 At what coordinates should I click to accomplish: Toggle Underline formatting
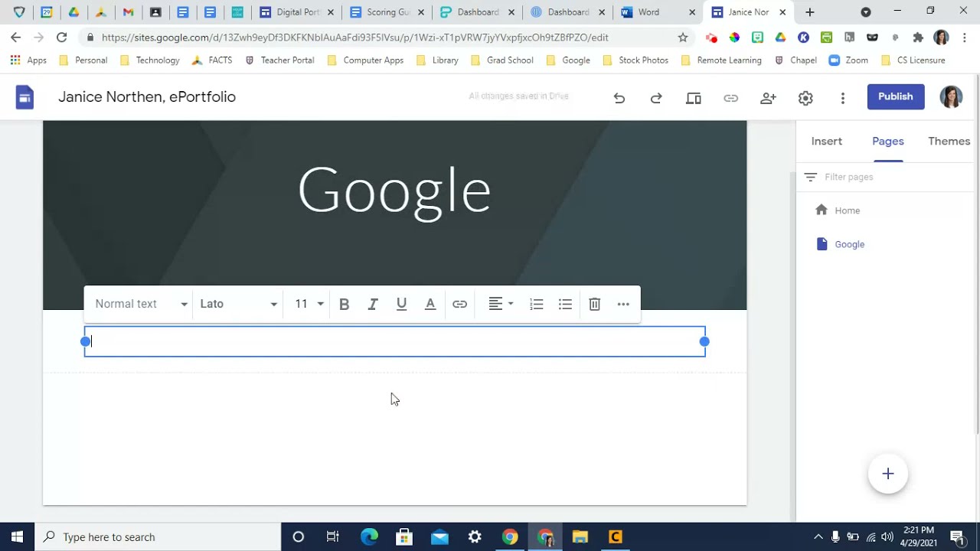click(x=401, y=304)
